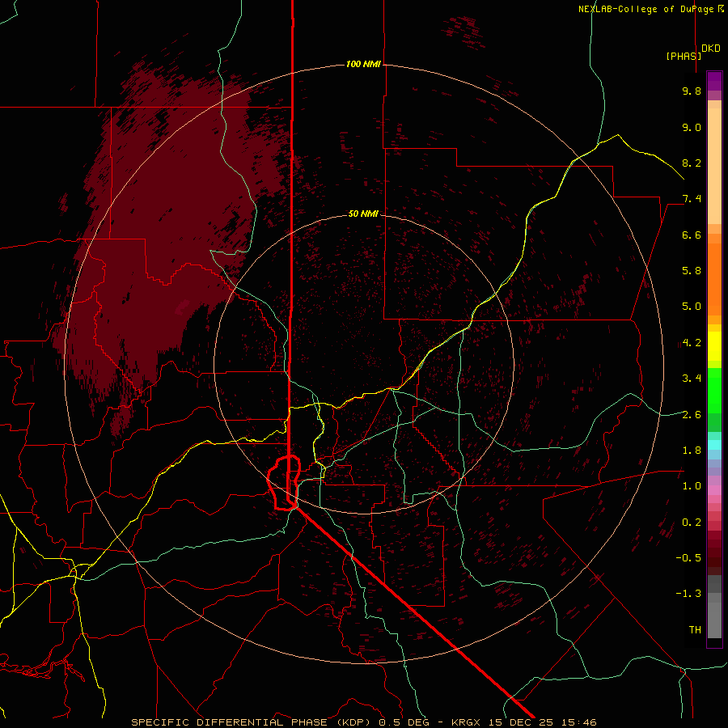Pick the yellow segment of the color scale
Screen dimensions: 728x728
[x=714, y=346]
